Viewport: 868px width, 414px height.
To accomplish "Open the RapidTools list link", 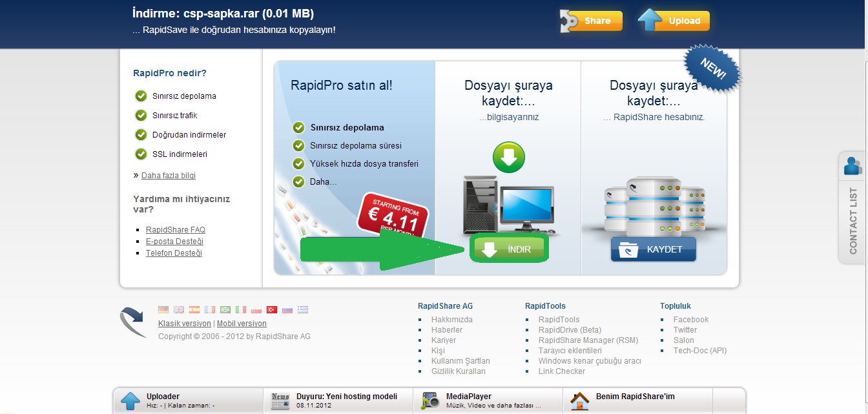I will [x=559, y=320].
